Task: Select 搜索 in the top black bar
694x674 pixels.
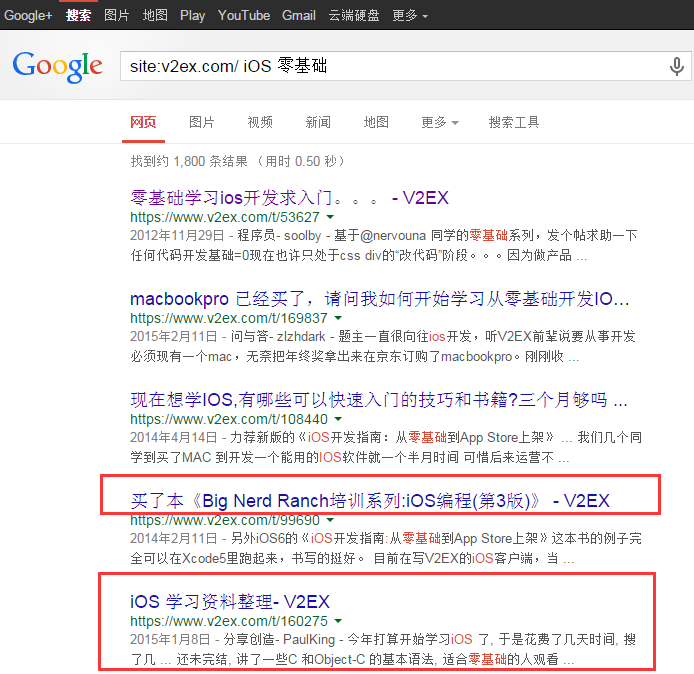Action: (78, 15)
